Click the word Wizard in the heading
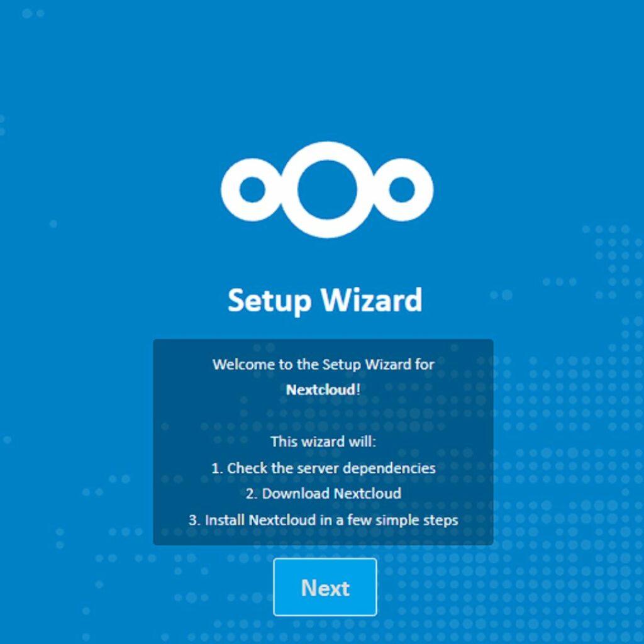Image resolution: width=644 pixels, height=644 pixels. pos(372,300)
